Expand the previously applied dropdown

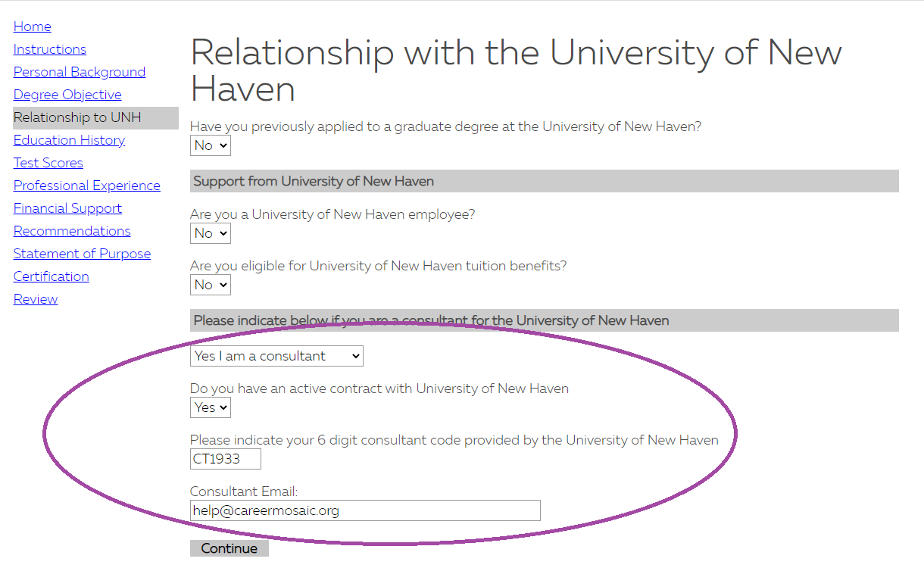(211, 145)
